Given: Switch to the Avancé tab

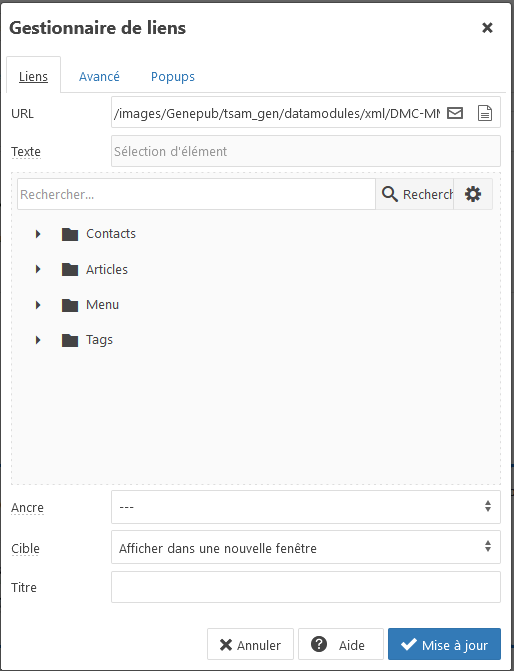Looking at the screenshot, I should pos(99,77).
